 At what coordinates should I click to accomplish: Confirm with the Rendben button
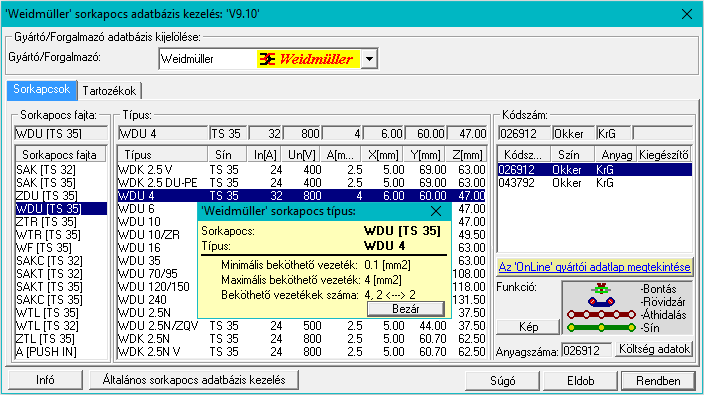coord(658,381)
